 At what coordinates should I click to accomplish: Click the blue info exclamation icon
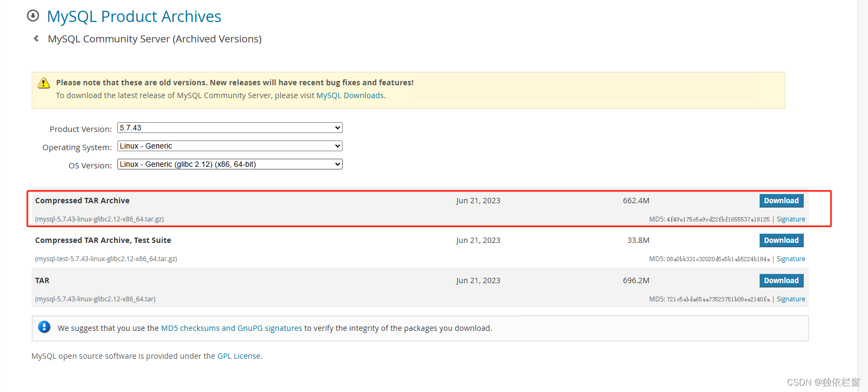pos(44,327)
